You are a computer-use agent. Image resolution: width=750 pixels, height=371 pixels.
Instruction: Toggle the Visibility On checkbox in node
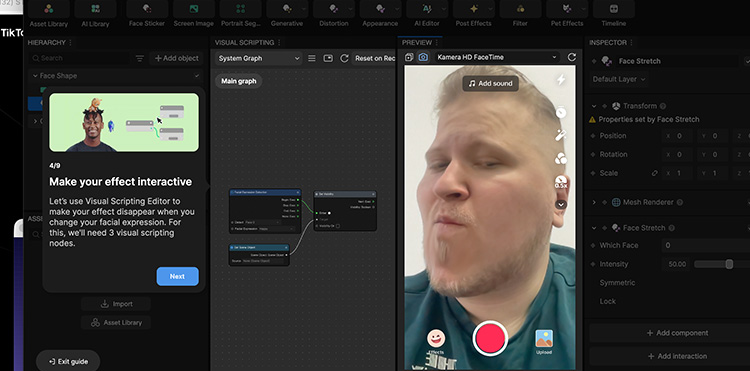[338, 226]
